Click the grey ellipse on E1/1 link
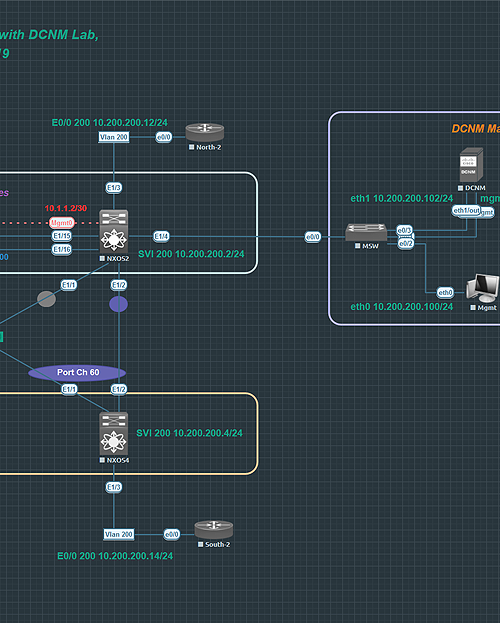 point(47,299)
